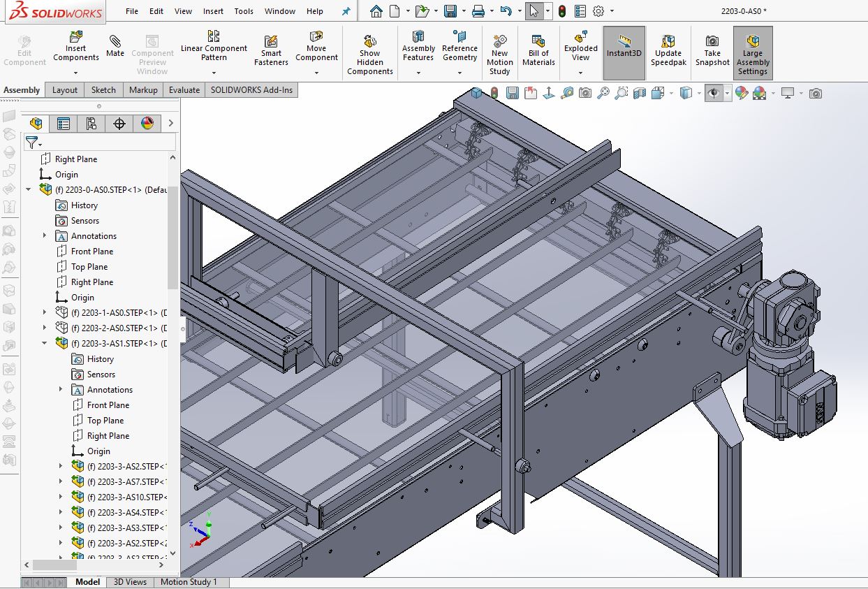The height and width of the screenshot is (589, 868).
Task: Collapse 2203-0-AS0.STEP<1> tree node
Action: (x=29, y=189)
